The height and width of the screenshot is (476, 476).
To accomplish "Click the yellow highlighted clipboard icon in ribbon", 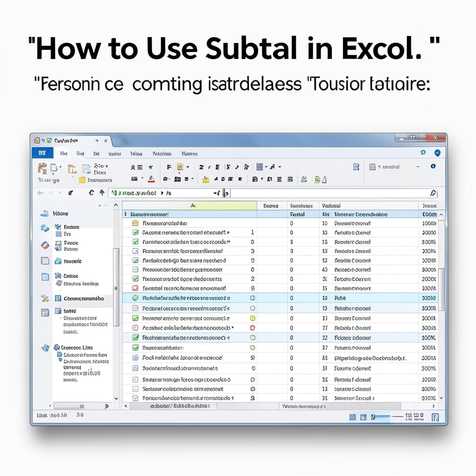I will pos(180,167).
